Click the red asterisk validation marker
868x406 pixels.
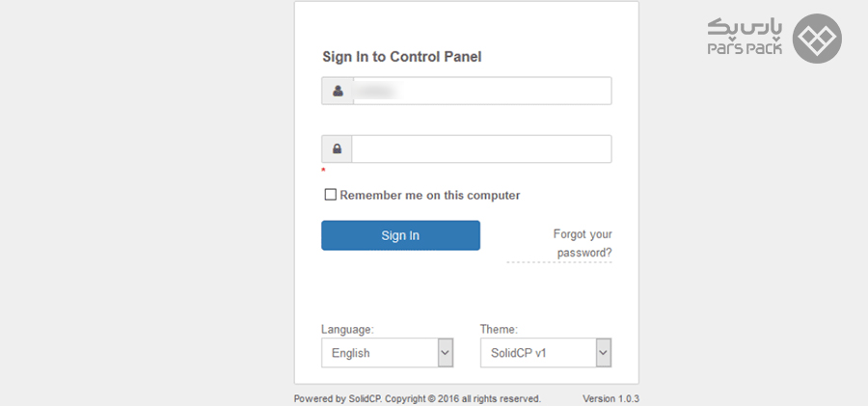point(324,171)
